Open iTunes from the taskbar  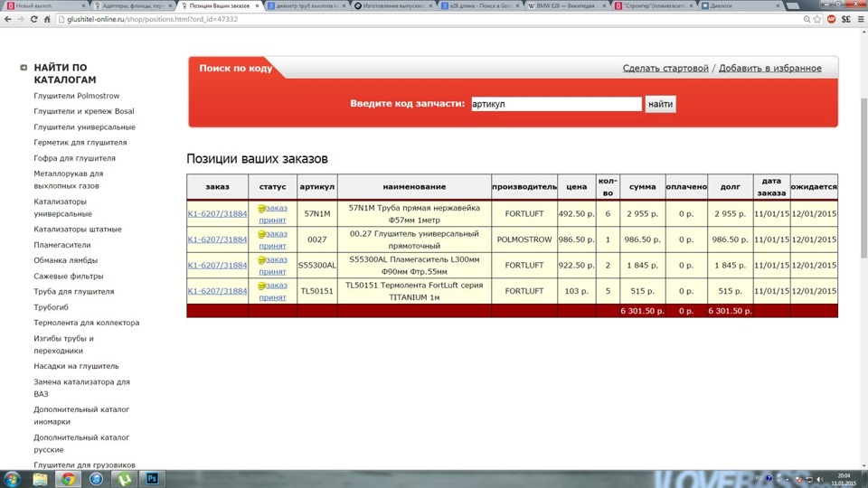click(96, 479)
